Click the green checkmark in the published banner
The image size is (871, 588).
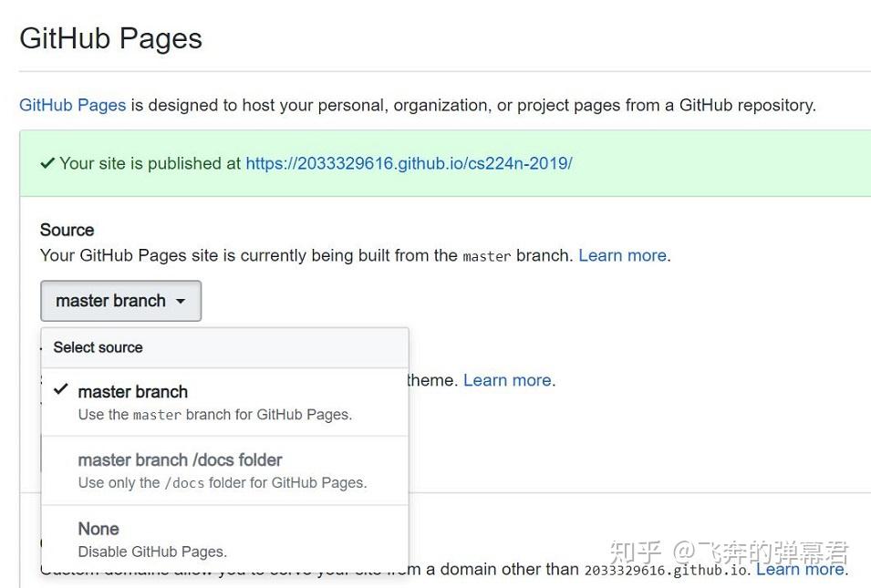(47, 164)
